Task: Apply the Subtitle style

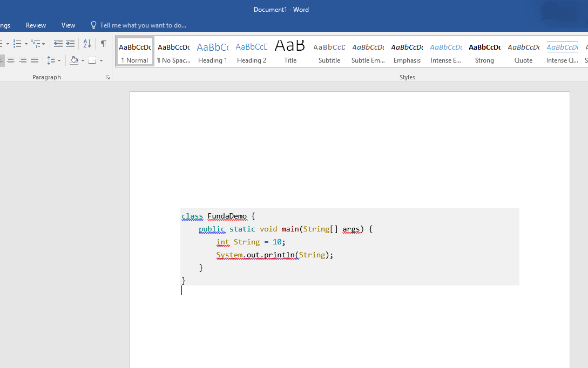Action: (329, 52)
